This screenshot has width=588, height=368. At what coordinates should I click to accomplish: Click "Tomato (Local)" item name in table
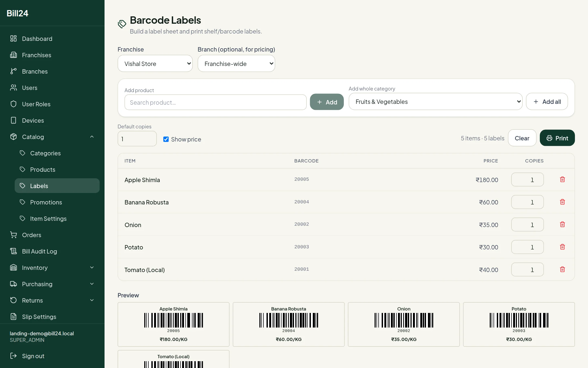145,270
